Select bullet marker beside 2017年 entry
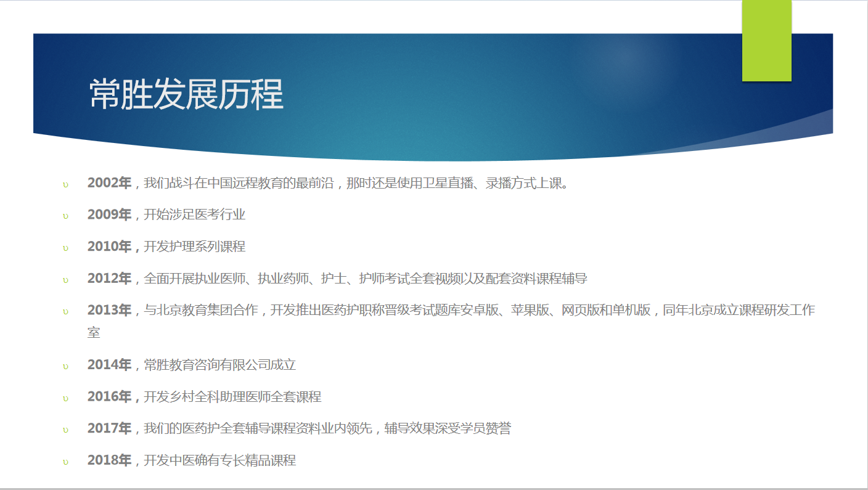 tap(65, 430)
